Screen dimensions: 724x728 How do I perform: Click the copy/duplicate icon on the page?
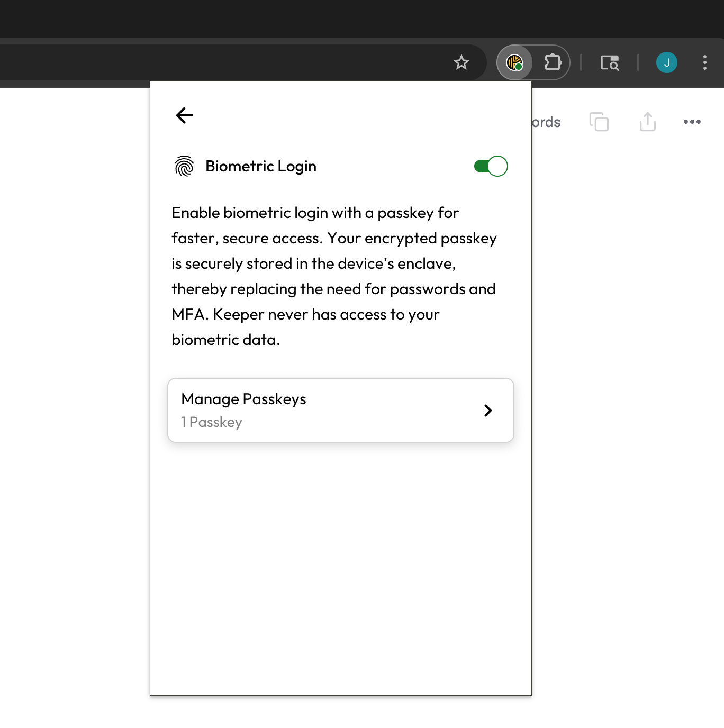point(599,122)
